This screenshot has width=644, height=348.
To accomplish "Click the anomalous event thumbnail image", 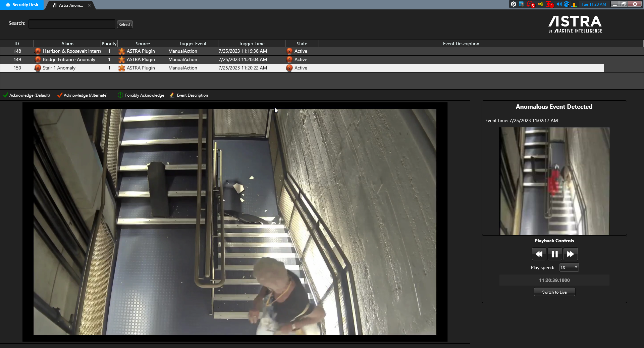I will (x=554, y=181).
